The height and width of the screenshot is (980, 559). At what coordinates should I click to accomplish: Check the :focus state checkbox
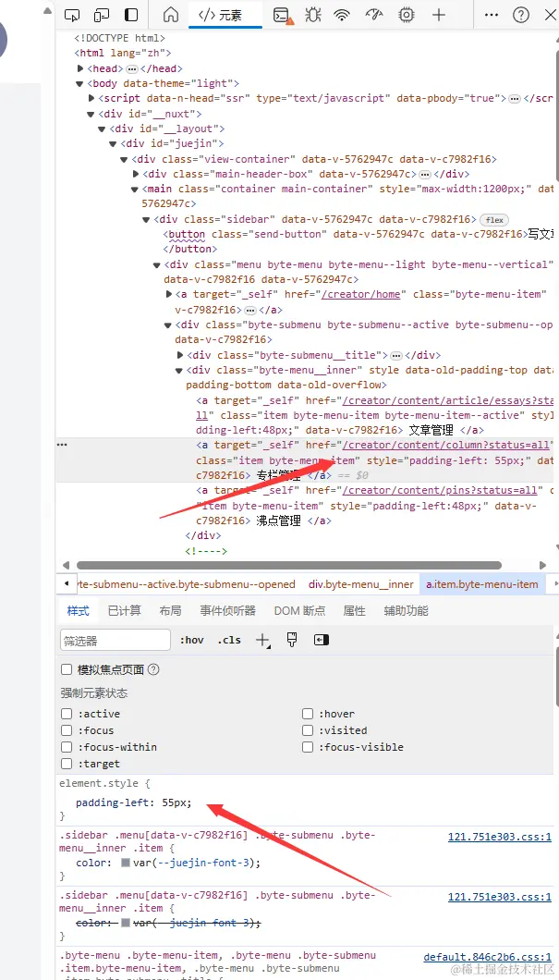pos(67,730)
